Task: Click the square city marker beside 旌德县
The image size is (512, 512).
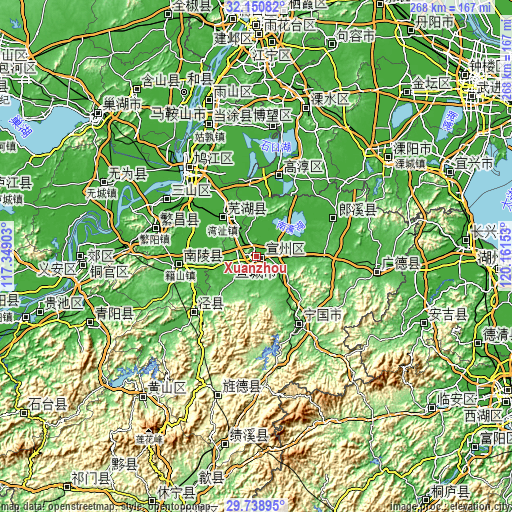Action: [x=218, y=396]
